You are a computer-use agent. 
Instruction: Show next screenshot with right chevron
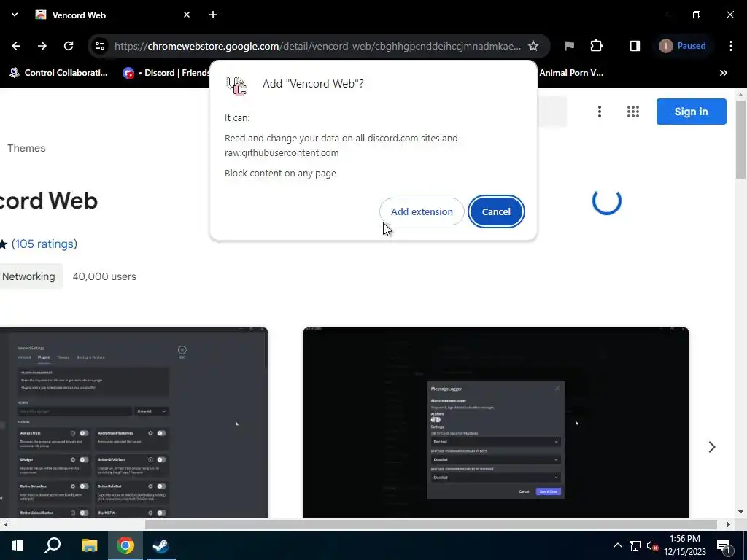(x=712, y=447)
